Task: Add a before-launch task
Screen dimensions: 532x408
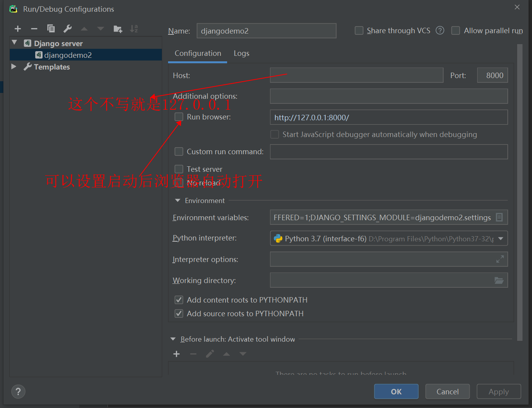Action: pos(177,354)
